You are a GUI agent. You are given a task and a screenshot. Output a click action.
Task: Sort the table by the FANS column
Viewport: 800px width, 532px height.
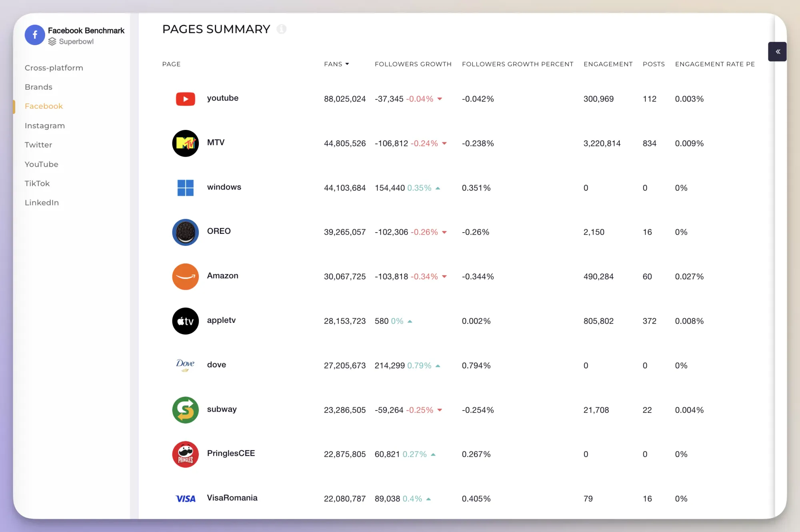point(336,64)
